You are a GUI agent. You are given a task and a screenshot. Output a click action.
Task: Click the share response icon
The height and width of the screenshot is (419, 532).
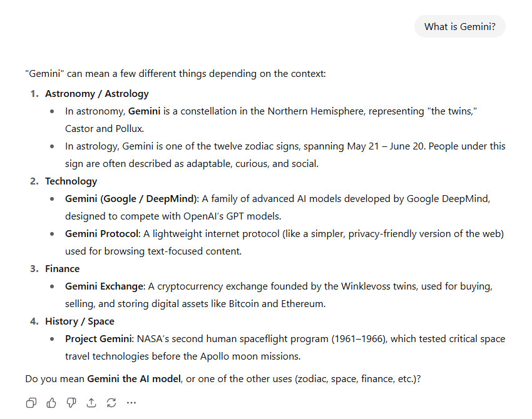(x=91, y=403)
